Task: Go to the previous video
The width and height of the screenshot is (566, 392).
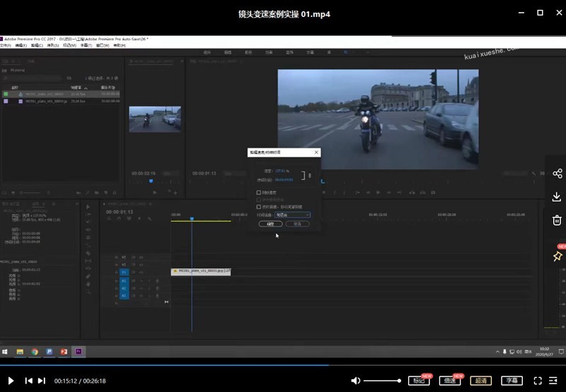Action: (28, 381)
